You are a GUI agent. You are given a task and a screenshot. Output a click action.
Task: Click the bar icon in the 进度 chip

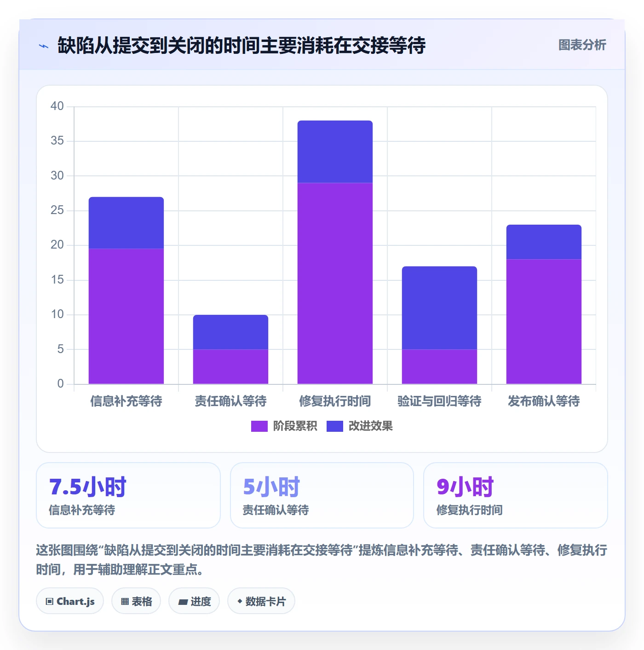pyautogui.click(x=183, y=602)
